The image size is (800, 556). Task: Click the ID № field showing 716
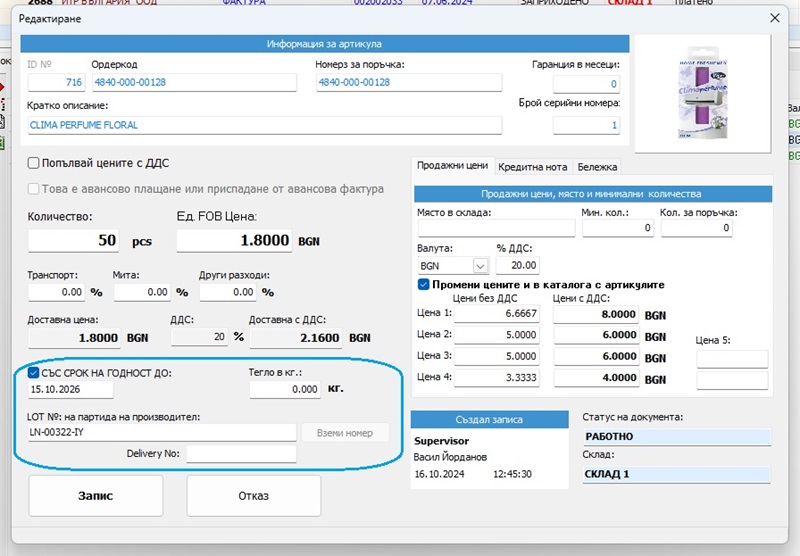point(56,82)
